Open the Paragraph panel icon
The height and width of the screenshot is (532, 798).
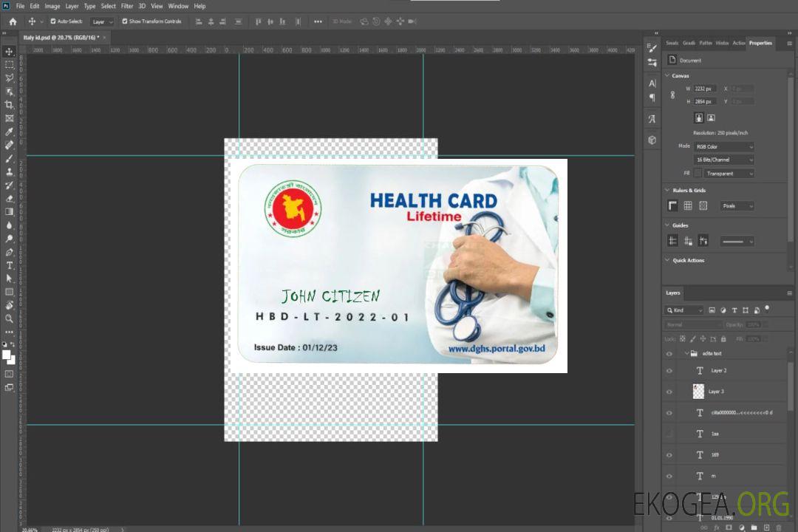652,98
